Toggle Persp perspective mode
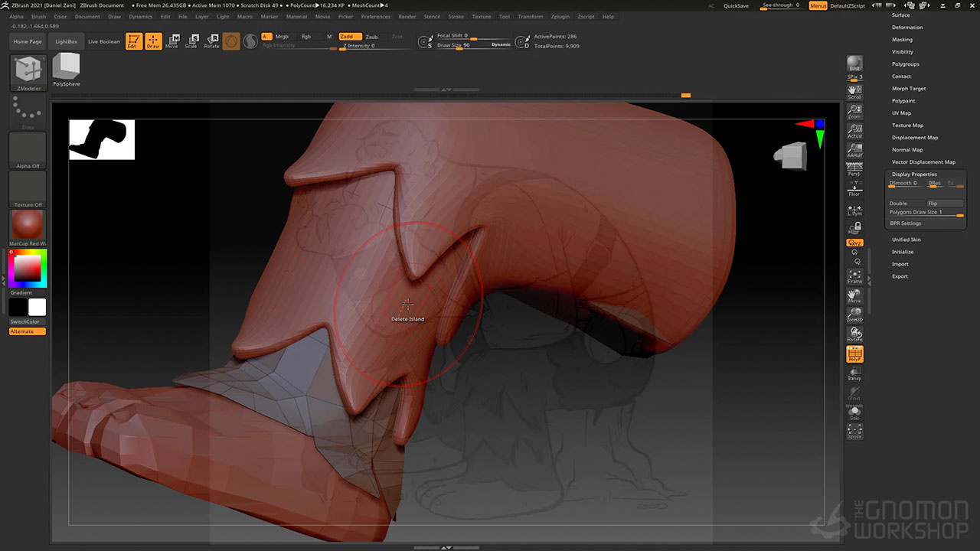This screenshot has height=551, width=980. click(854, 169)
